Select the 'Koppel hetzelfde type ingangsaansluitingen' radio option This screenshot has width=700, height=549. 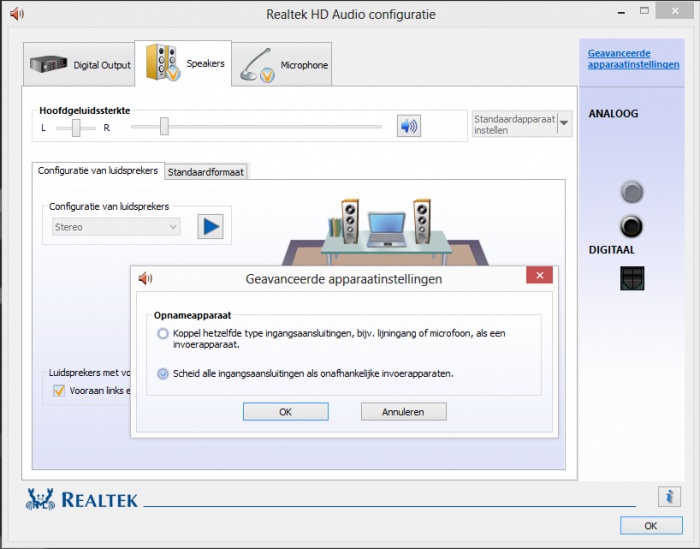163,333
